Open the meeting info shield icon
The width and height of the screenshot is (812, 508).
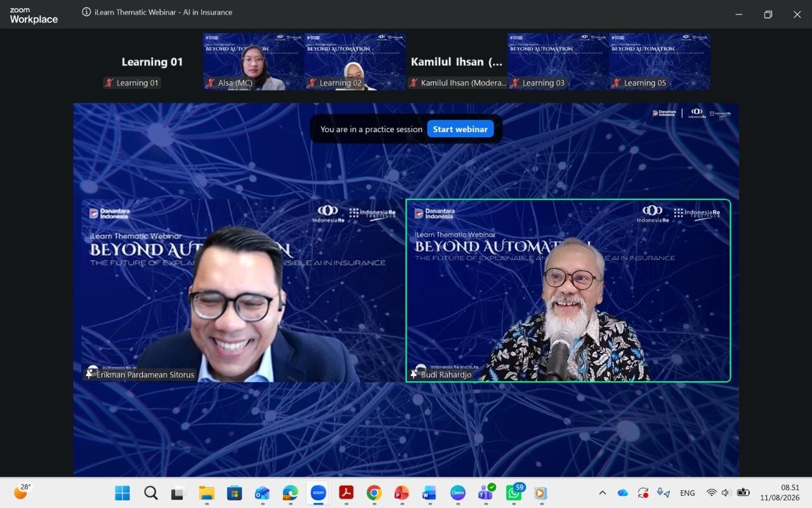click(86, 12)
